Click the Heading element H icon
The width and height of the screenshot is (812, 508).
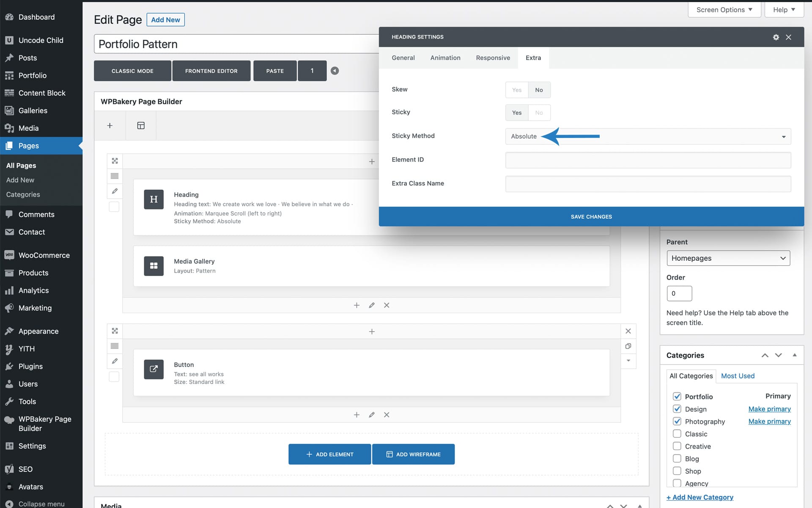[154, 199]
